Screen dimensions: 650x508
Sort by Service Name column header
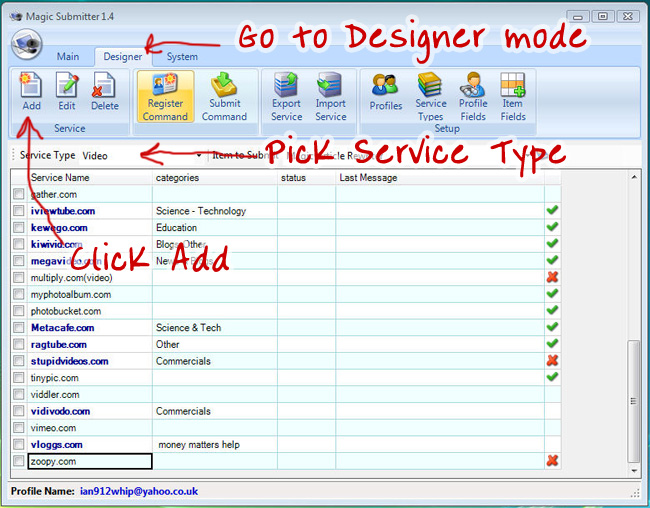[90, 177]
